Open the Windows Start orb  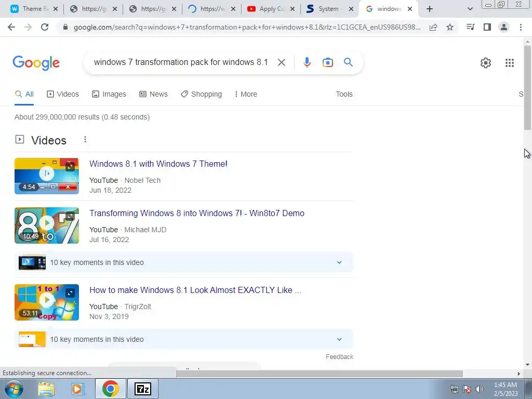pos(14,389)
